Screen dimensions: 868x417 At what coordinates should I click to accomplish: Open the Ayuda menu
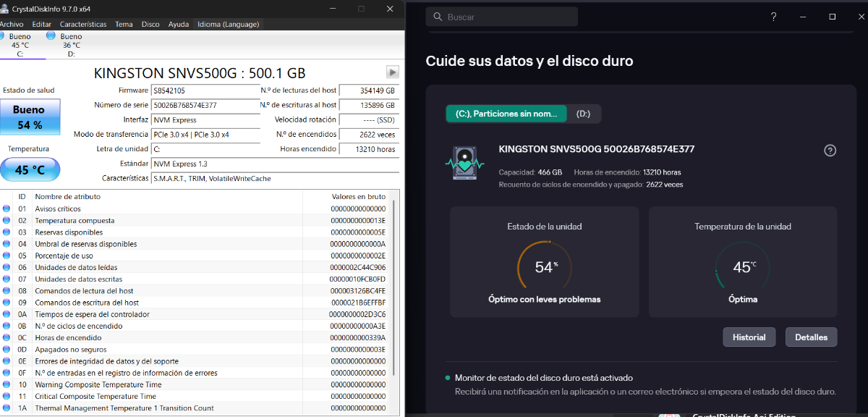click(179, 24)
